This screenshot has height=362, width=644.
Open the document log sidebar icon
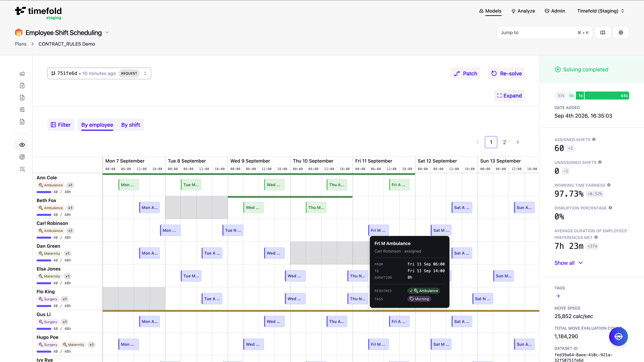click(x=22, y=122)
